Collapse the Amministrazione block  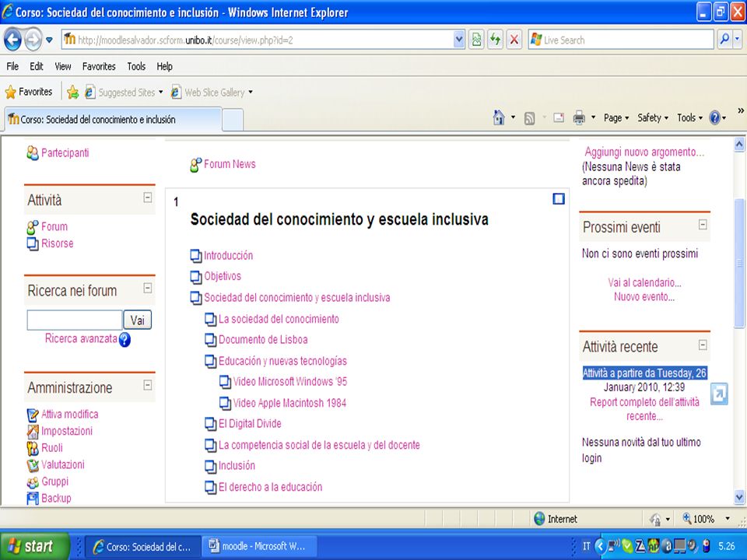(x=148, y=385)
